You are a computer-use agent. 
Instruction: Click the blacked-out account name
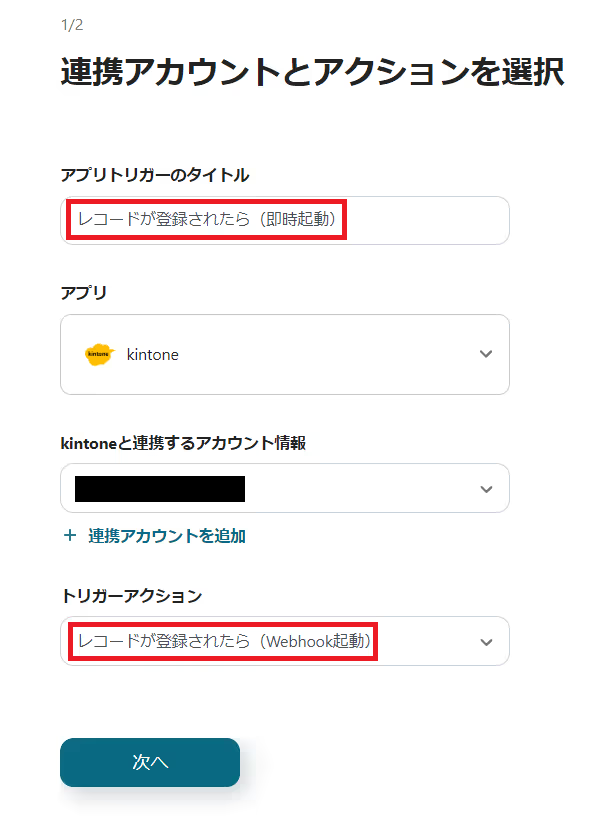point(160,489)
